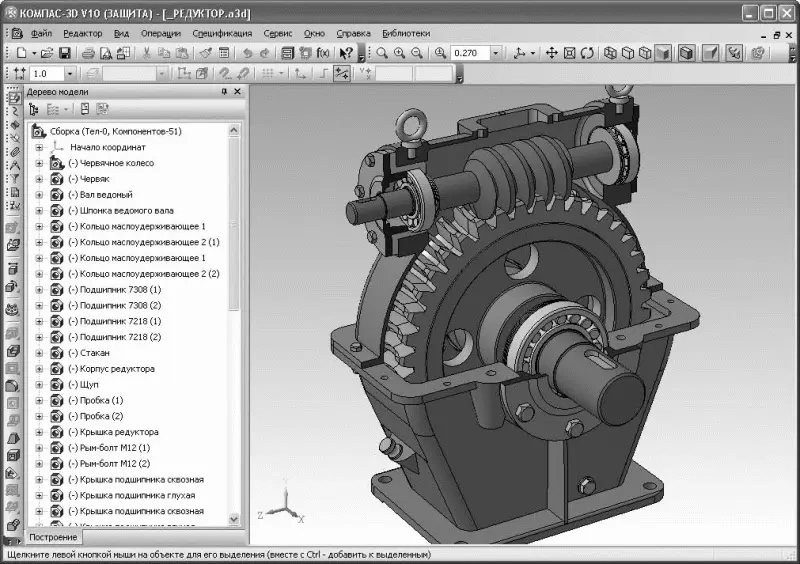
Task: Open assembly editing tab on compact panel
Action: 13,97
